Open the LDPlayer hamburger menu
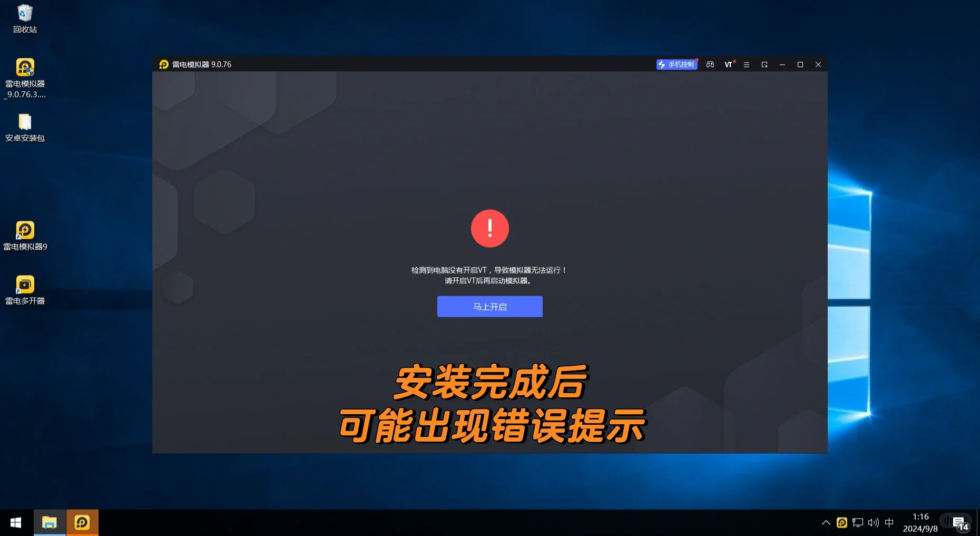The image size is (980, 536). click(x=747, y=64)
